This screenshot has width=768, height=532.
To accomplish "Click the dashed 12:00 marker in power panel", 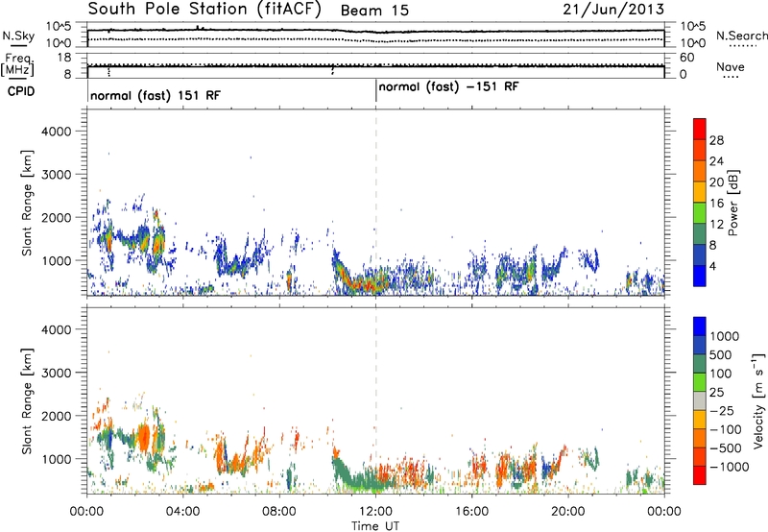I will [375, 203].
